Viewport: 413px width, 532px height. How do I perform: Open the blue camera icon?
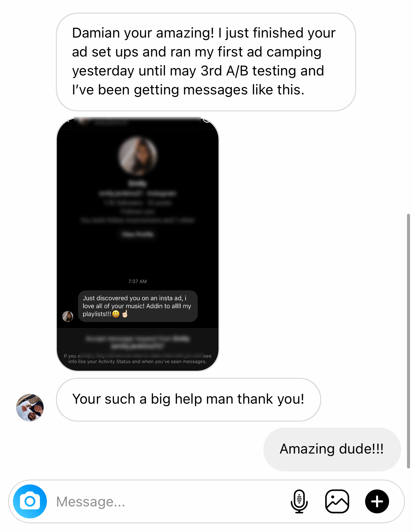[x=30, y=501]
